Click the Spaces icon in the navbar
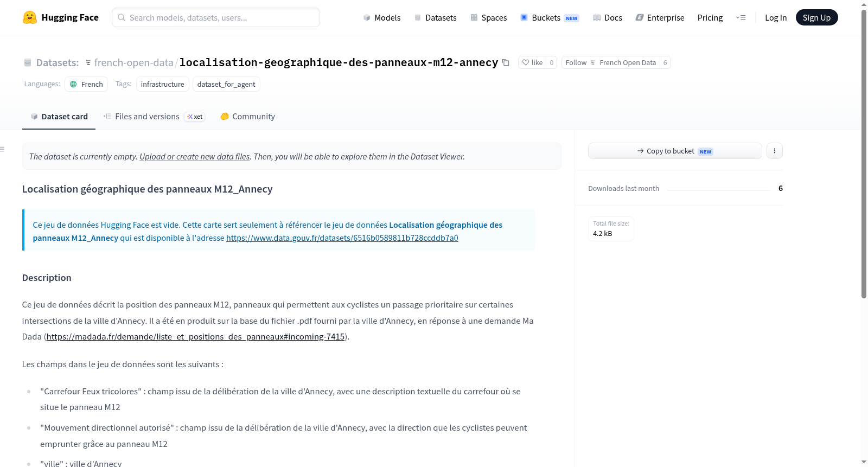The width and height of the screenshot is (868, 467). coord(474,17)
